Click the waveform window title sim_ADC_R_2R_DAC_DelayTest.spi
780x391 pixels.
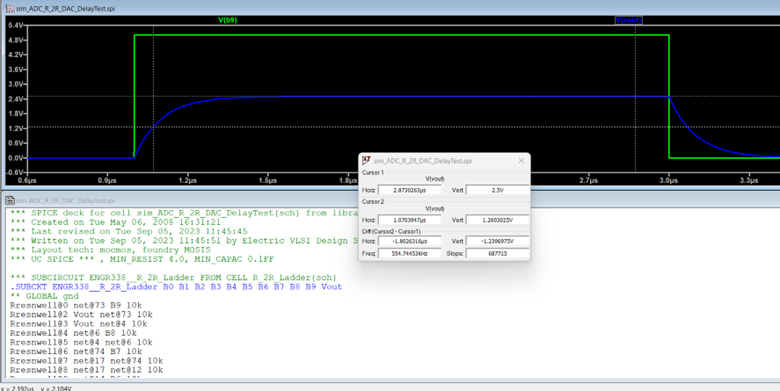(66, 8)
